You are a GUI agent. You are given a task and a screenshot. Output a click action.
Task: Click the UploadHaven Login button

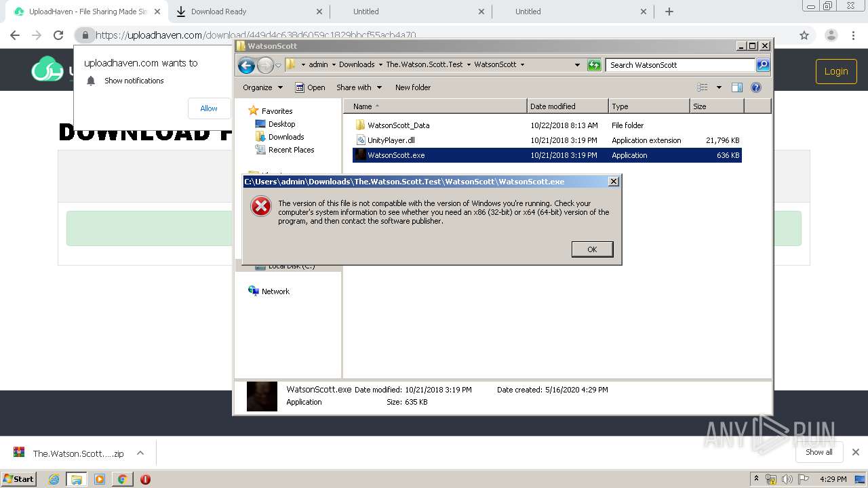836,71
